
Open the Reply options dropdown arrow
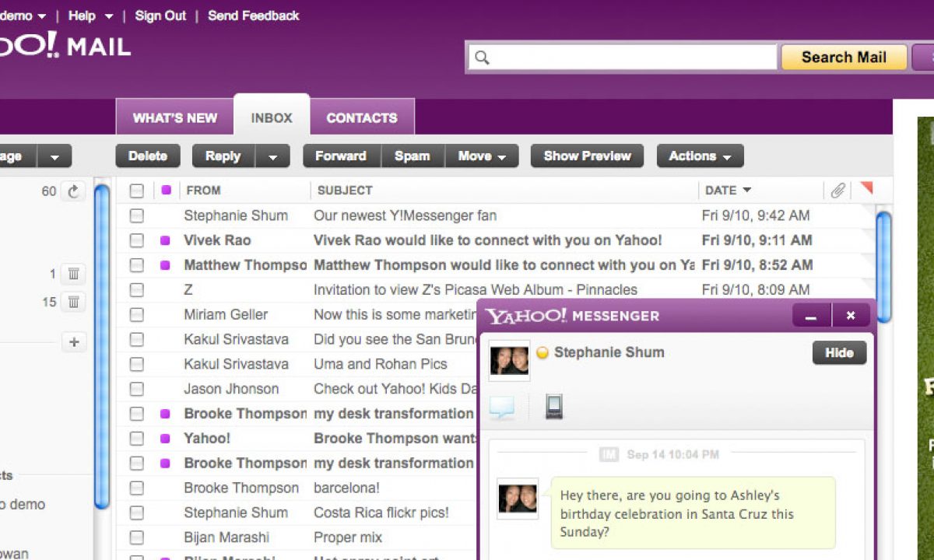coord(272,156)
